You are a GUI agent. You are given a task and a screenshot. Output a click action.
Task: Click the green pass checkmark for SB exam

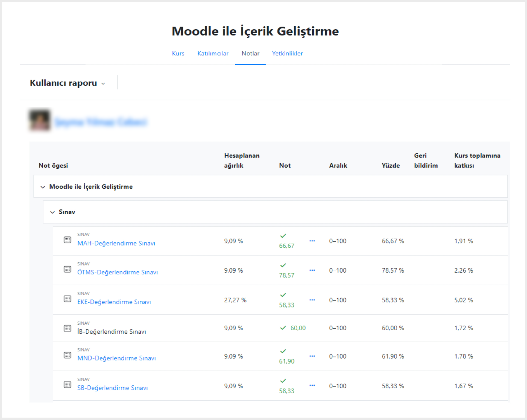(283, 381)
